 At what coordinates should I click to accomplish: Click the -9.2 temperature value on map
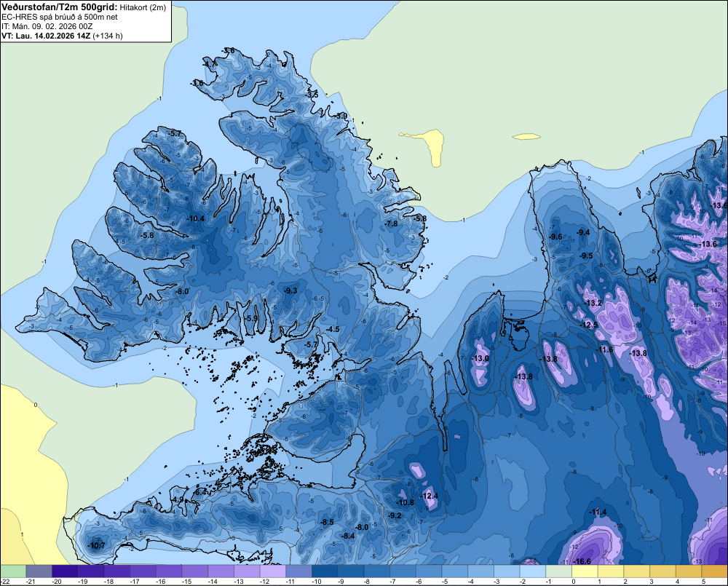pyautogui.click(x=395, y=515)
